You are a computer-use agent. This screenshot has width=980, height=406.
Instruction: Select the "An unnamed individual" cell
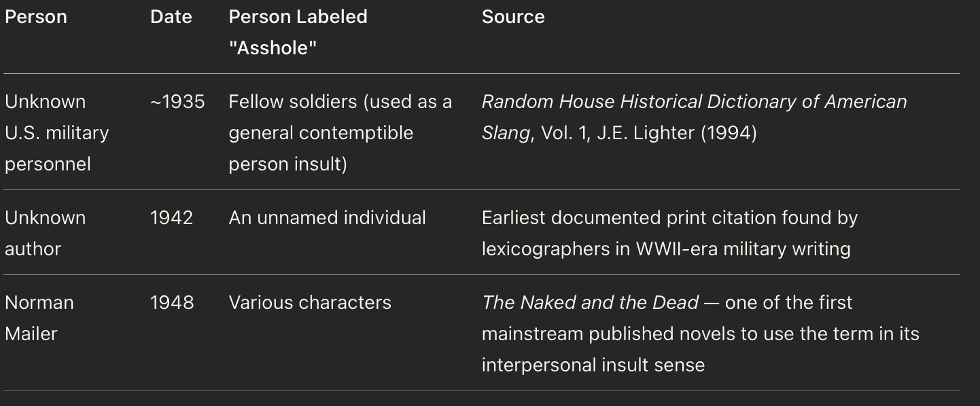tap(327, 218)
